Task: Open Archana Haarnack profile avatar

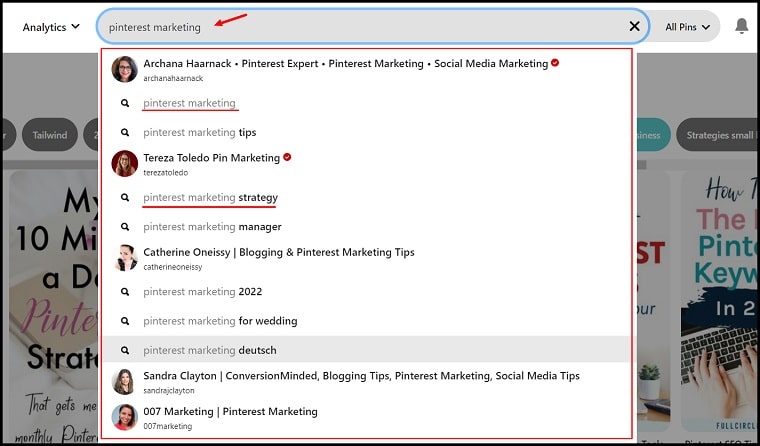Action: click(x=125, y=69)
